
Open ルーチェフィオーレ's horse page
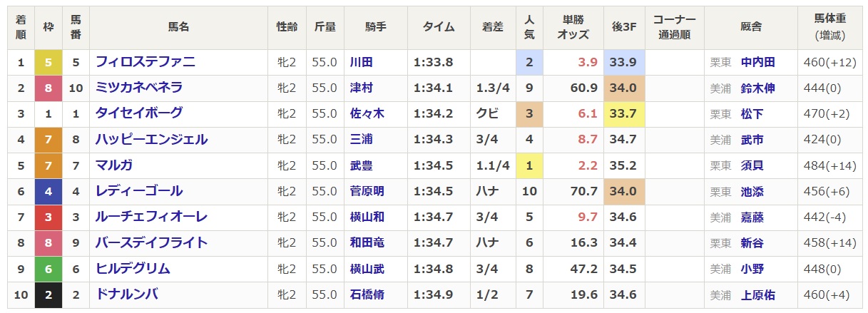pos(151,217)
